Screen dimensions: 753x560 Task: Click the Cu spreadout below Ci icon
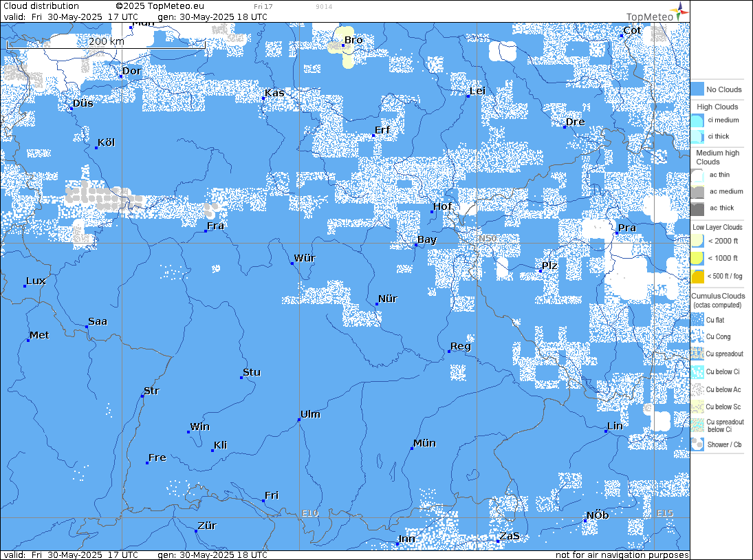(x=697, y=426)
